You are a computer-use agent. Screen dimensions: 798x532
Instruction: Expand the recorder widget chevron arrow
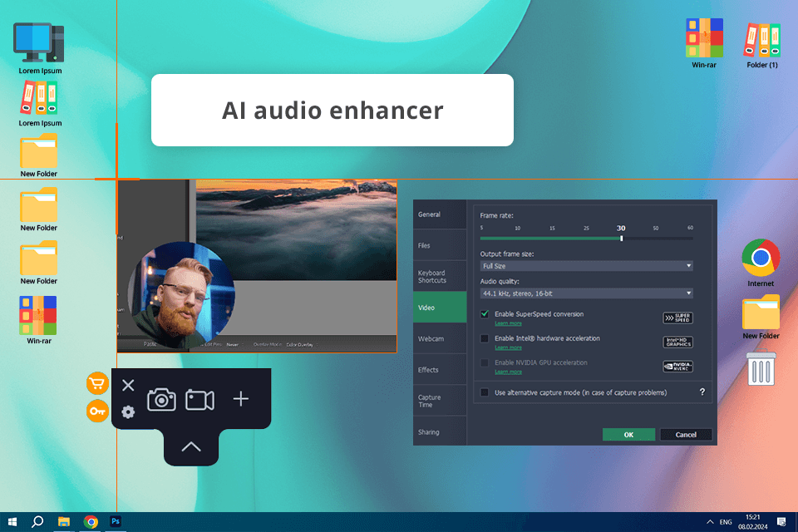[x=191, y=447]
